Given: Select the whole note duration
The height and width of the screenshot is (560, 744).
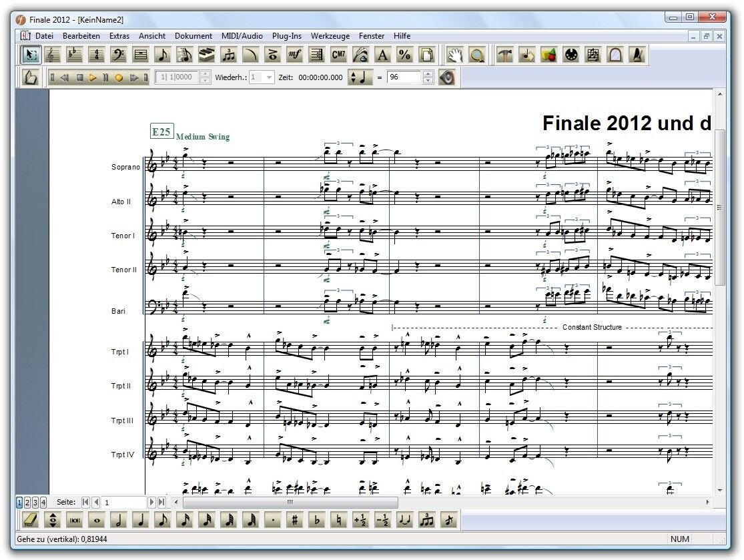Looking at the screenshot, I should (x=97, y=520).
